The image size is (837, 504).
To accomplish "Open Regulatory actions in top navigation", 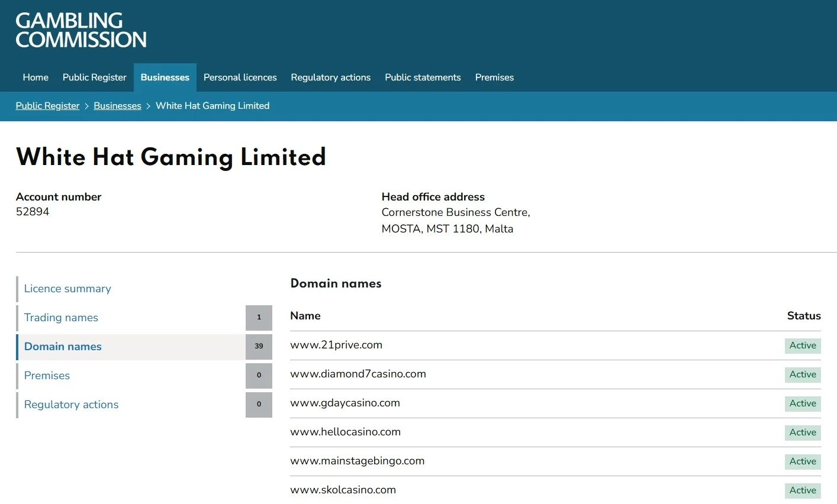I will (x=331, y=77).
